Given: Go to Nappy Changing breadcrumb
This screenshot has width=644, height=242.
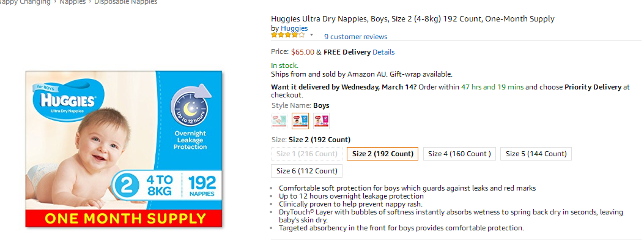Looking at the screenshot, I should click(x=25, y=2).
